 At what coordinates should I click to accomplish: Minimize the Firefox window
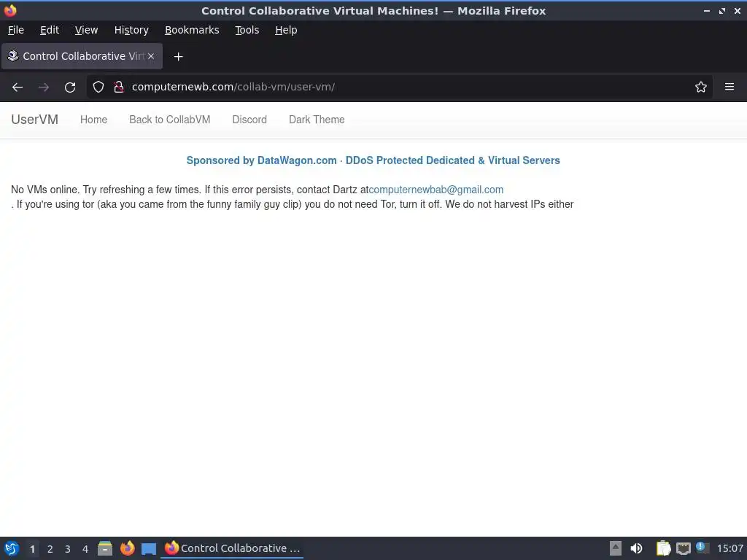tap(707, 10)
